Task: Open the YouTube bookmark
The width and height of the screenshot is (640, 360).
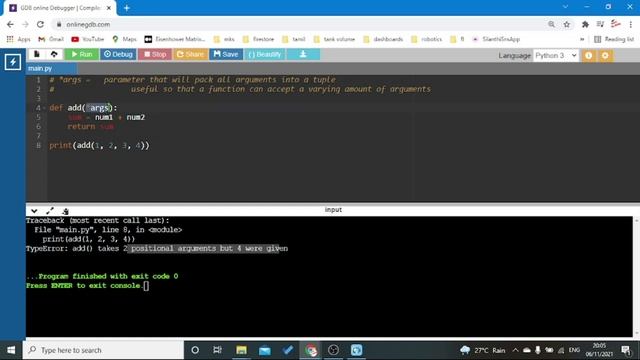Action: 88,39
